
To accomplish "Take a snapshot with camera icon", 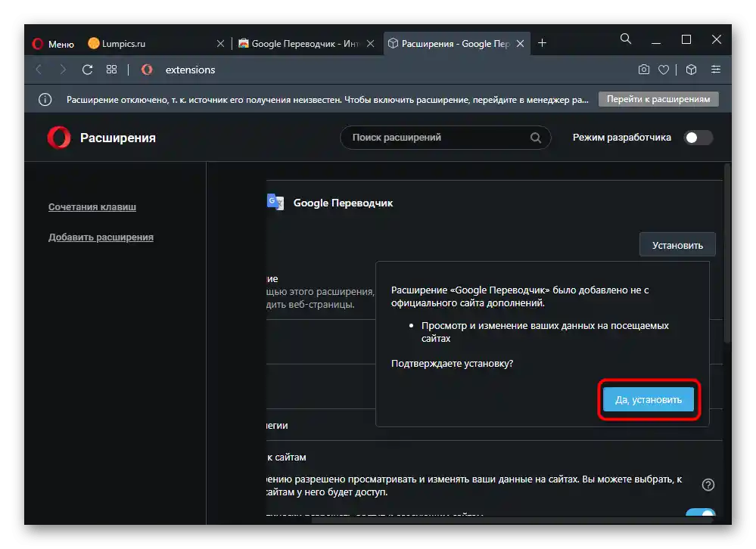I will coord(644,70).
